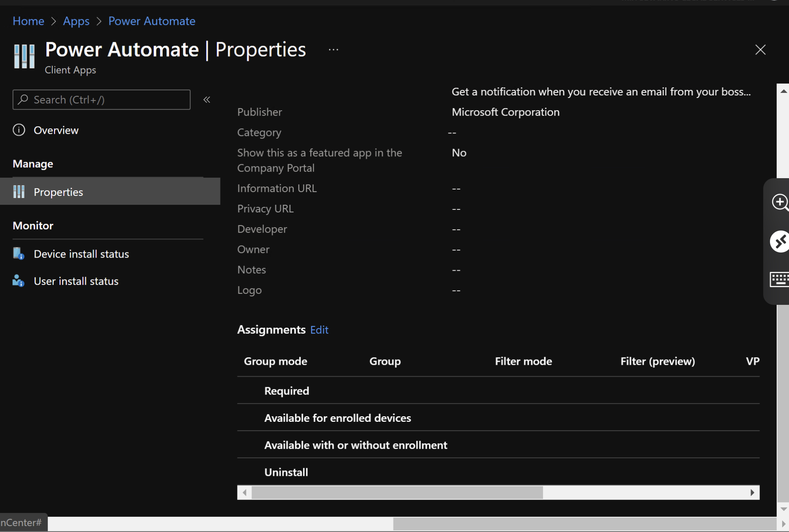Go to Apps breadcrumb
789x532 pixels.
pyautogui.click(x=76, y=21)
